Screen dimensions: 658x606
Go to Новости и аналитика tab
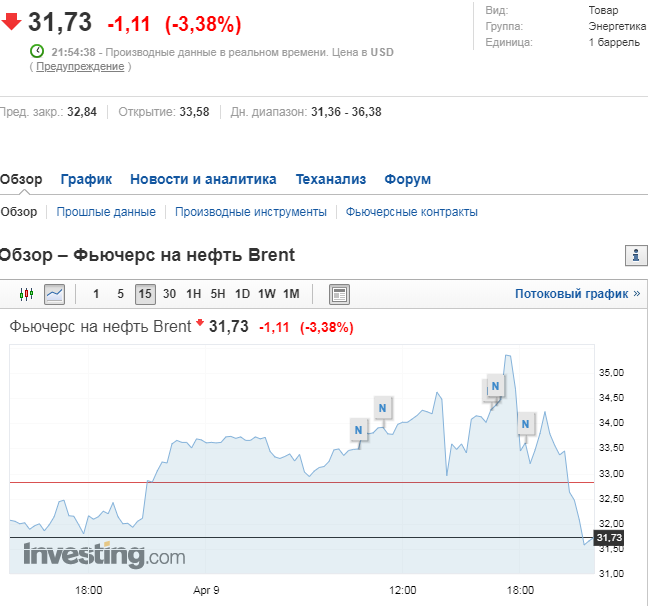(203, 179)
